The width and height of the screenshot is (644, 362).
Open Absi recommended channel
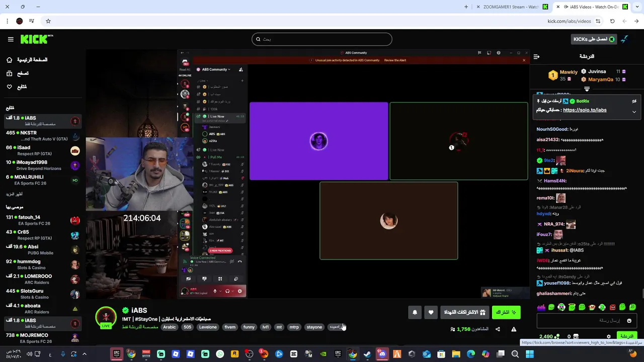[x=42, y=250]
